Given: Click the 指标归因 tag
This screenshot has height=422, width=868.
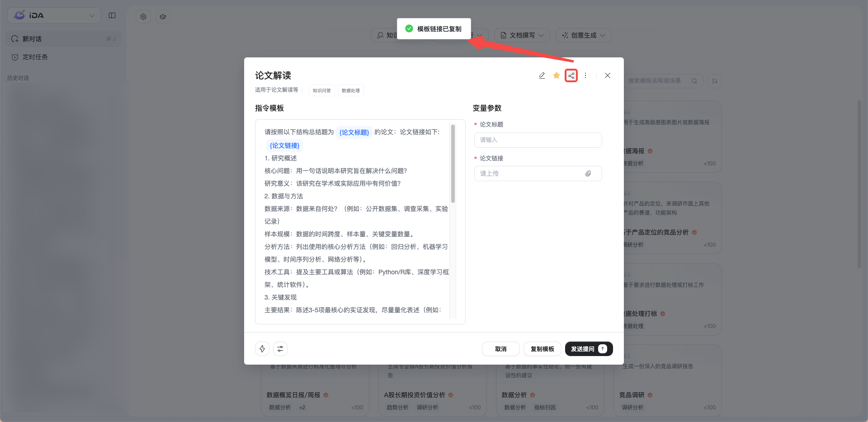Looking at the screenshot, I should tap(545, 408).
